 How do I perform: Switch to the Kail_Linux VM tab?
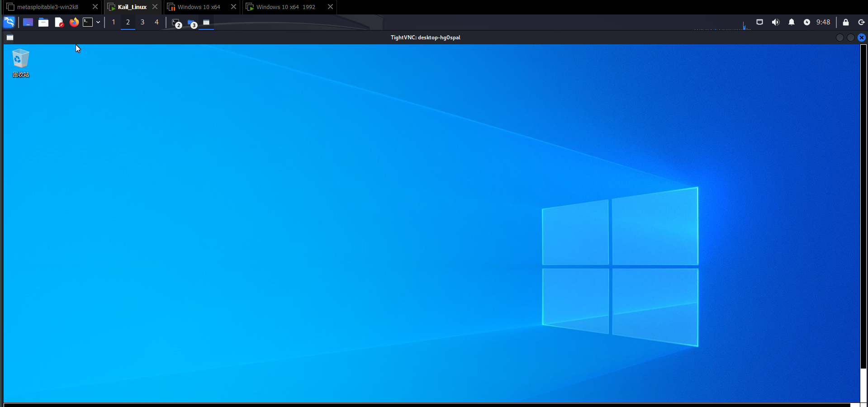point(132,7)
